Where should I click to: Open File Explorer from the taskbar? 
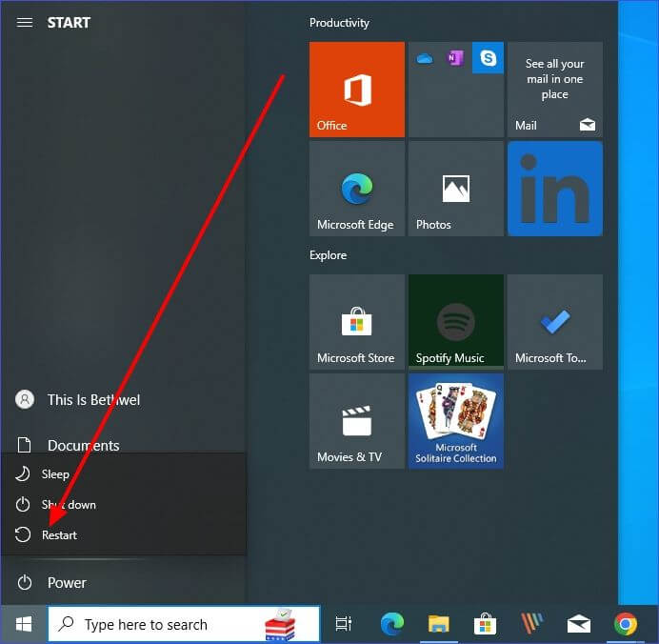[438, 624]
